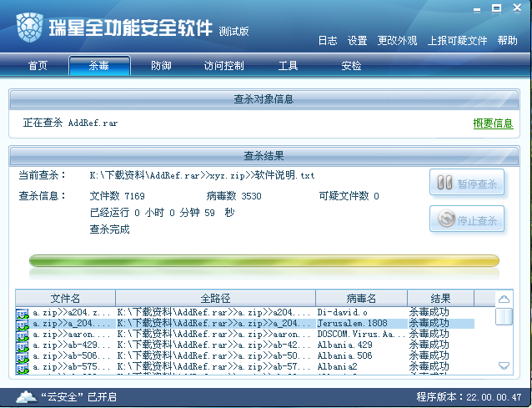Go to the 工具 tab

click(x=288, y=66)
